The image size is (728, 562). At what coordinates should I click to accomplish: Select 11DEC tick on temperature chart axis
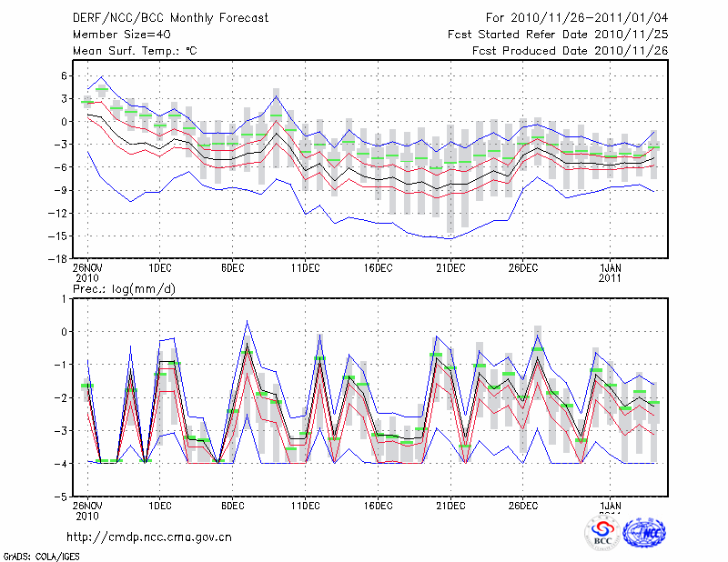305,267
